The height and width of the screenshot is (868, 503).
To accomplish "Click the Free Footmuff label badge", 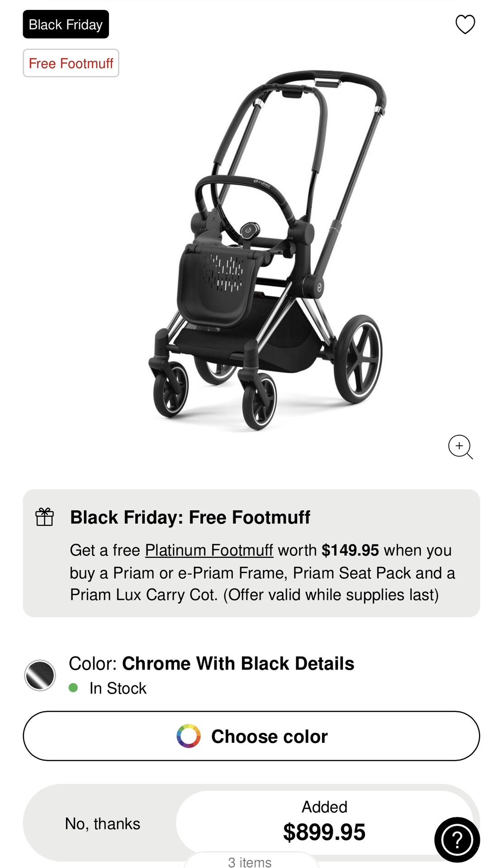I will (71, 63).
